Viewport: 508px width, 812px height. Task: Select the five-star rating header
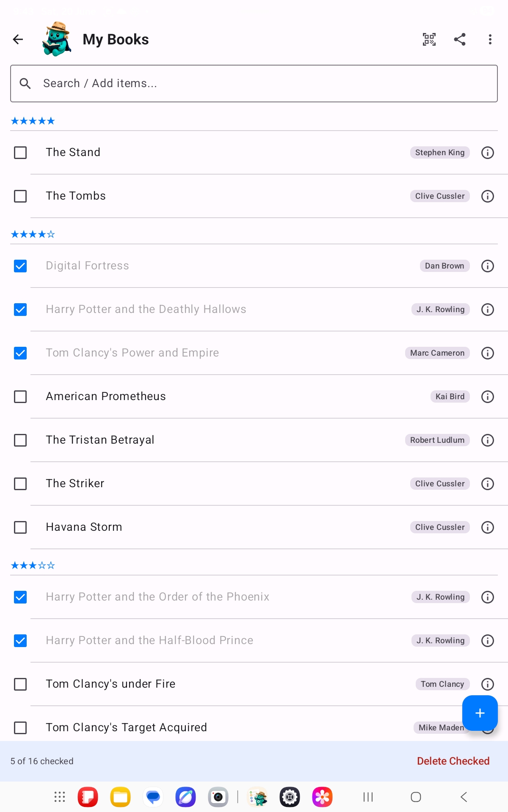(33, 121)
